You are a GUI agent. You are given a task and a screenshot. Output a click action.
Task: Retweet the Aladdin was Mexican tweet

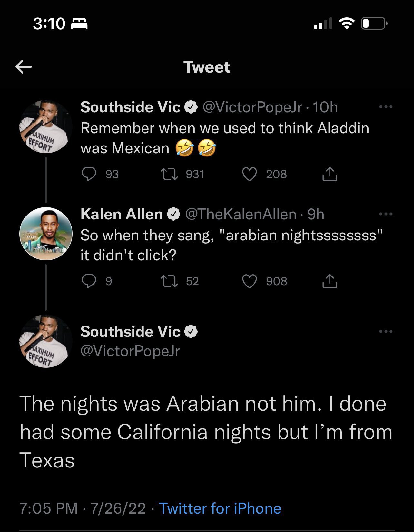[169, 174]
